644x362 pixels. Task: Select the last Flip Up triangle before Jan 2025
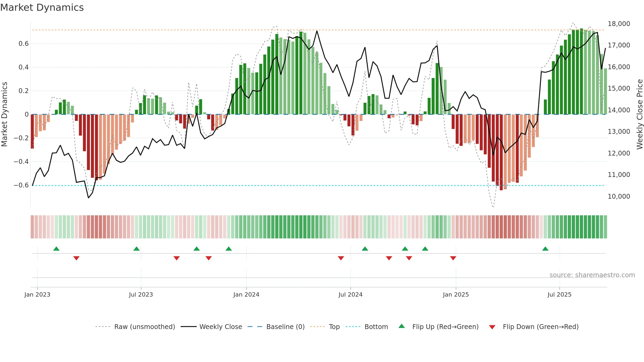[x=425, y=249]
